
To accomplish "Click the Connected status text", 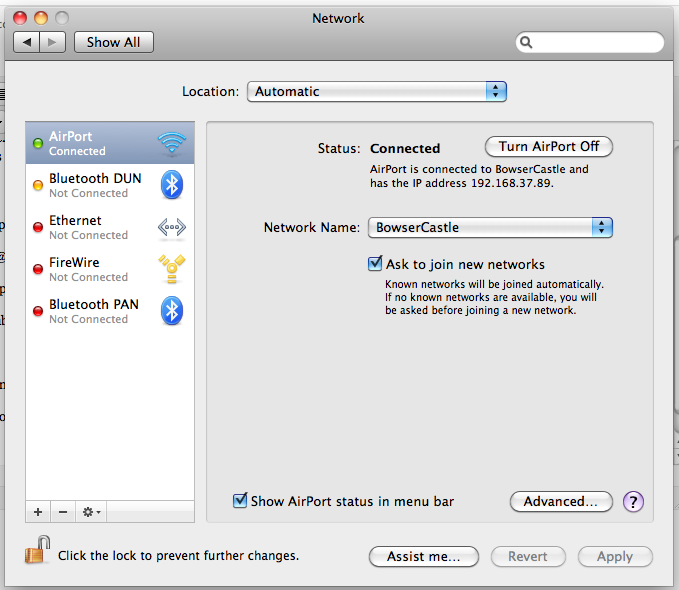I will [x=405, y=149].
